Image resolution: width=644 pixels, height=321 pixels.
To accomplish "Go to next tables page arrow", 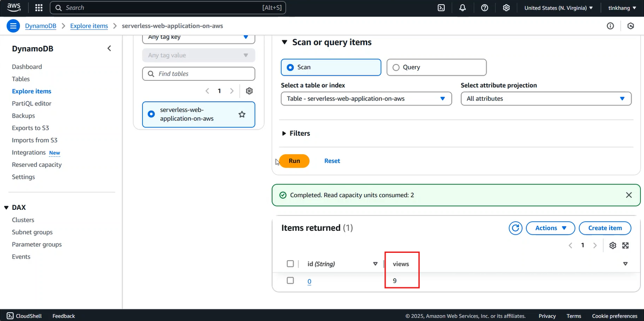I will [x=232, y=91].
